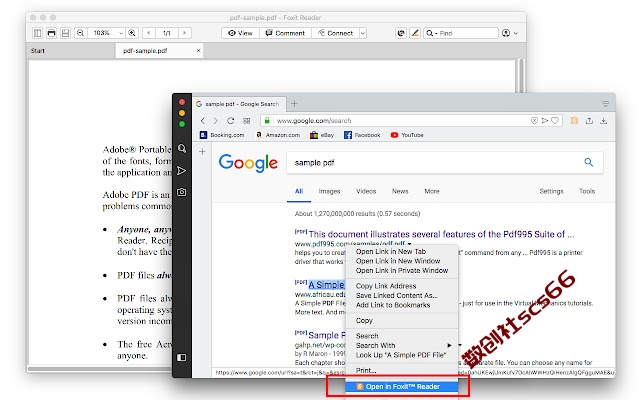Click the sidebar snapshot camera icon
This screenshot has height=400, width=640.
182,192
